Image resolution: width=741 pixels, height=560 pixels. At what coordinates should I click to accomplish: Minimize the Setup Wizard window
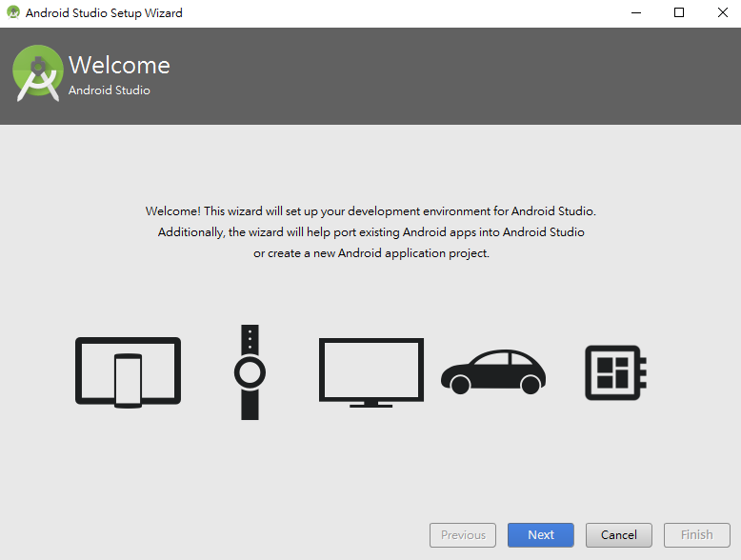tap(636, 12)
